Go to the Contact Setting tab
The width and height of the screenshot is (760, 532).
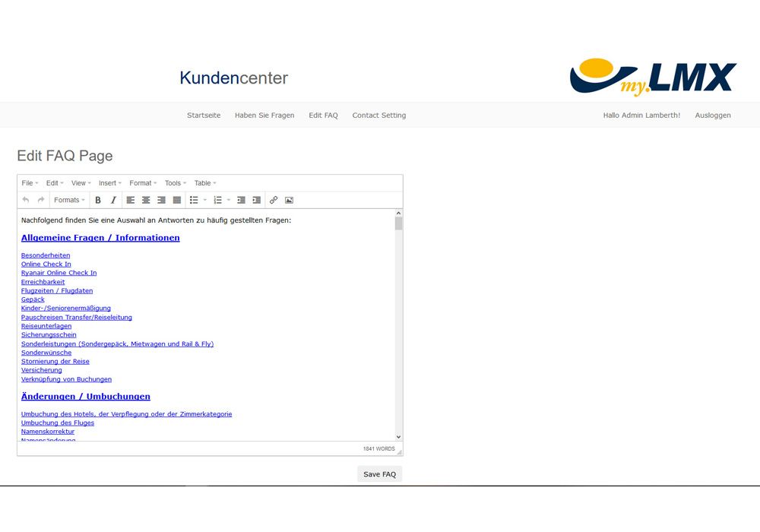pos(378,116)
